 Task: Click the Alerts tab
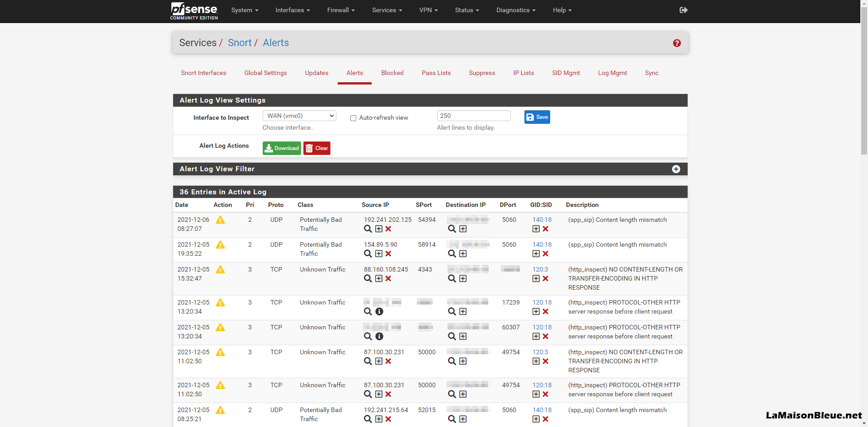coord(354,73)
